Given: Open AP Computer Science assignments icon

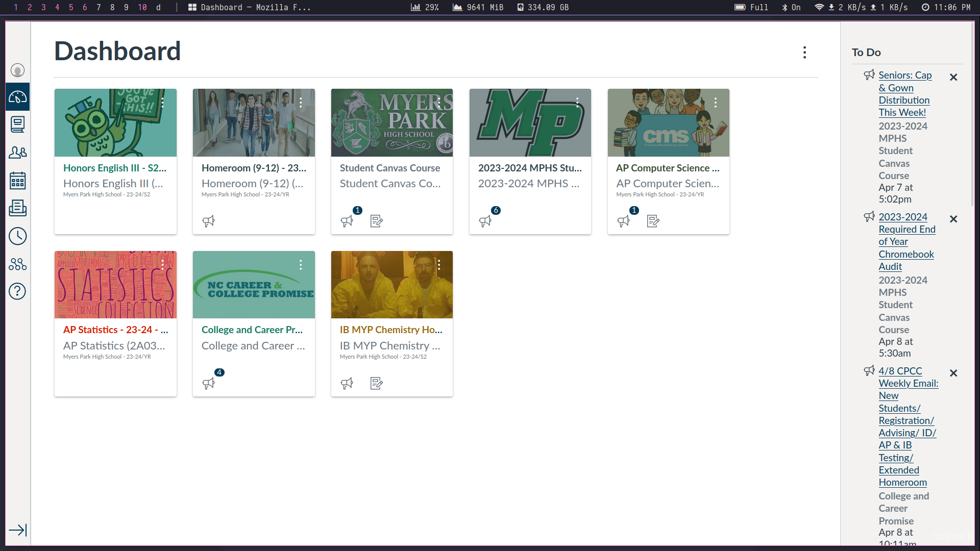Looking at the screenshot, I should [x=653, y=221].
